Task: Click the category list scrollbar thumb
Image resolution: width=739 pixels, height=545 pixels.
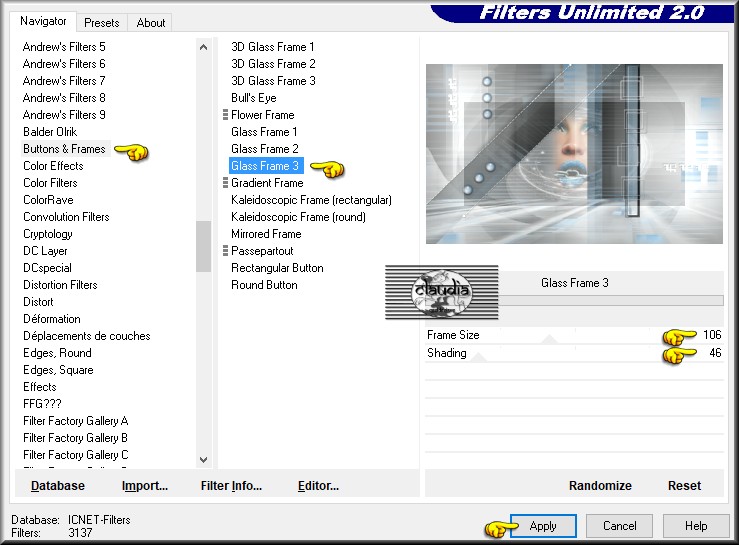Action: tap(204, 246)
